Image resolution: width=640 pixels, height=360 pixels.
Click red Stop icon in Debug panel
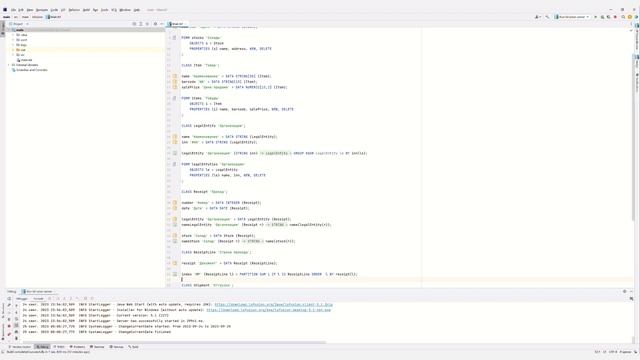(x=9, y=326)
